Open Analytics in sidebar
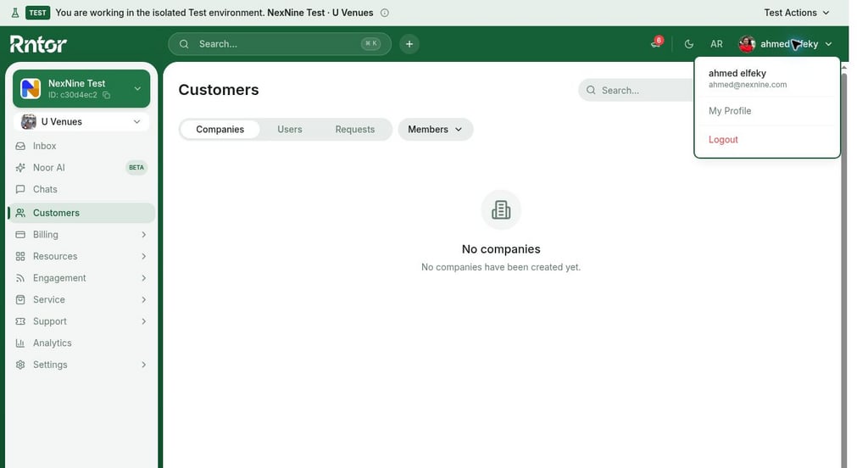The image size is (868, 468). tap(81, 343)
